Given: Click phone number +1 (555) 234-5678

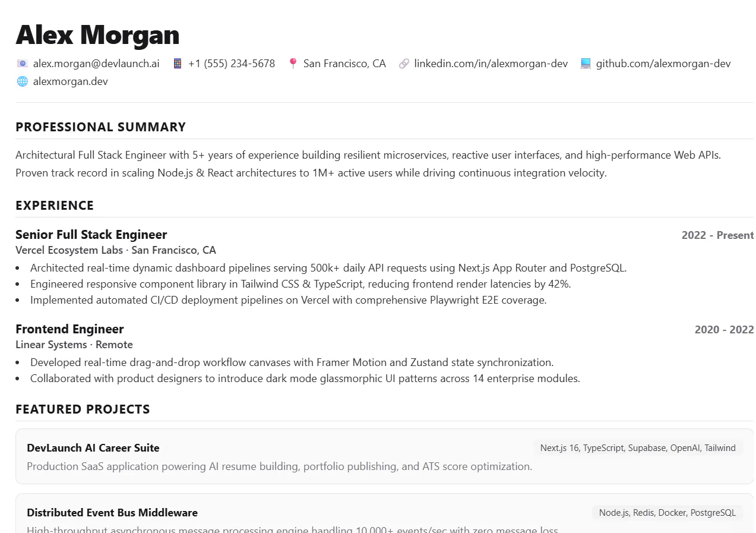Looking at the screenshot, I should coord(232,64).
